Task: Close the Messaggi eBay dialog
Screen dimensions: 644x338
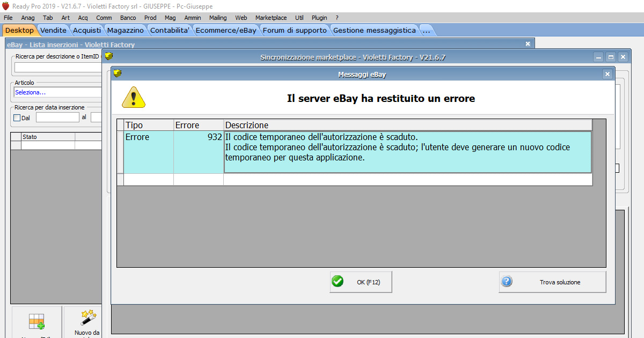Action: coord(608,75)
